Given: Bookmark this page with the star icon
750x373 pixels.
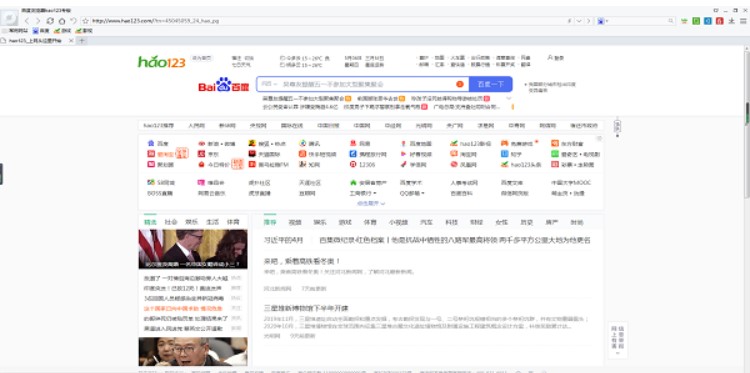Looking at the screenshot, I should [86, 21].
